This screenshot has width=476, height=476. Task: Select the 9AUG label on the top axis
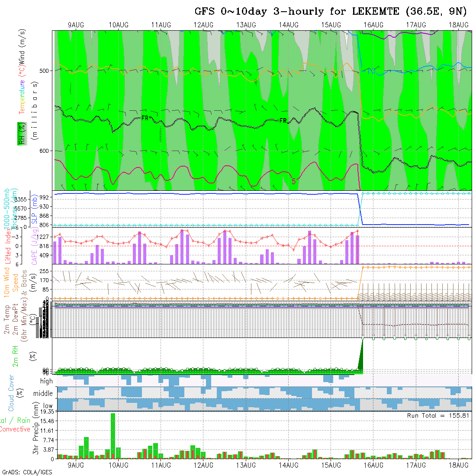point(76,25)
